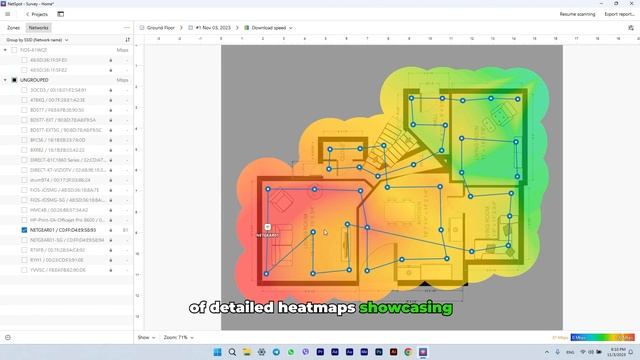This screenshot has height=360, width=640.
Task: Show hidden system tray icons
Action: [547, 352]
